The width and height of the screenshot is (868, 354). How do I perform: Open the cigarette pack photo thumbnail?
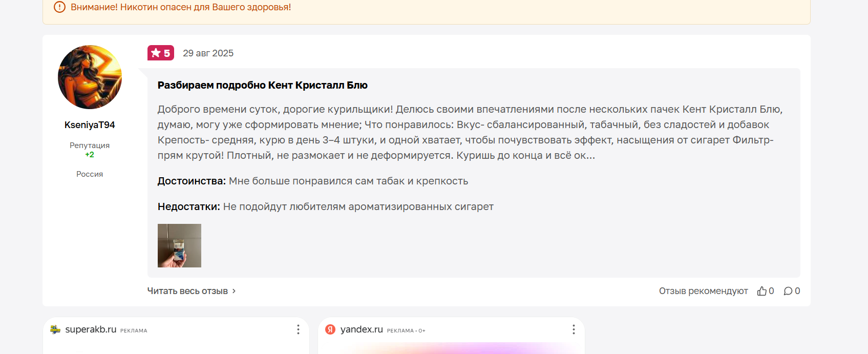179,245
